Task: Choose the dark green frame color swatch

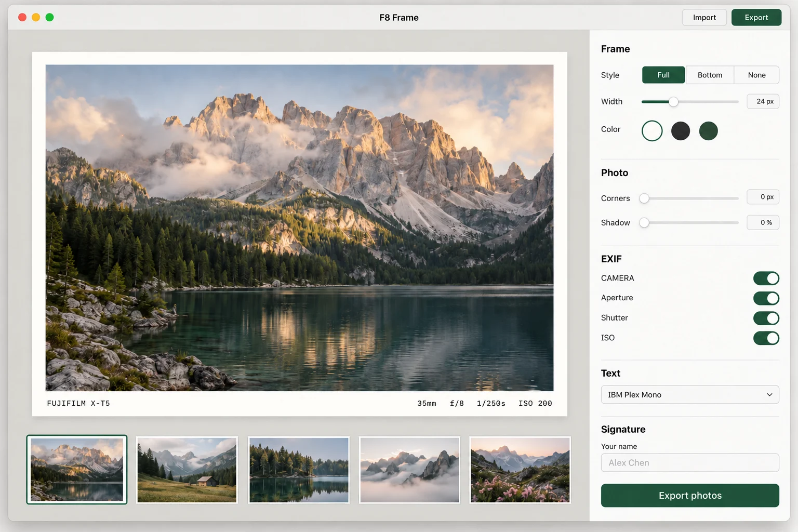Action: coord(709,131)
